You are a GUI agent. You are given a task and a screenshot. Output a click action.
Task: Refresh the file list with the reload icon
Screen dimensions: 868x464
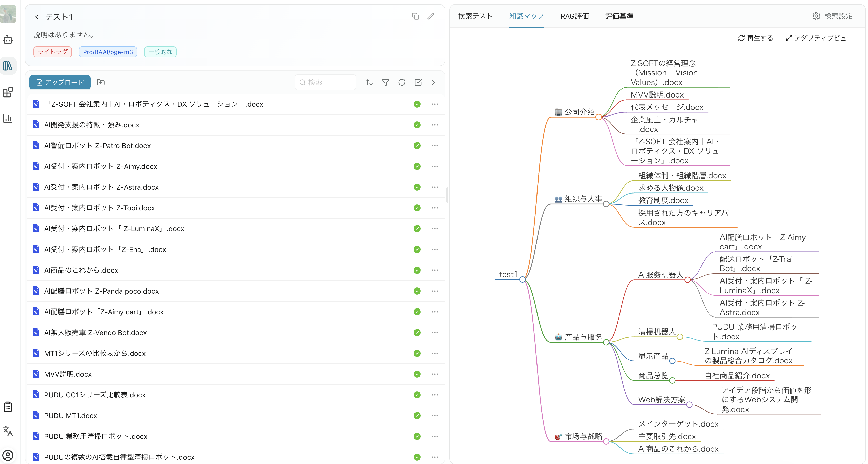click(402, 82)
